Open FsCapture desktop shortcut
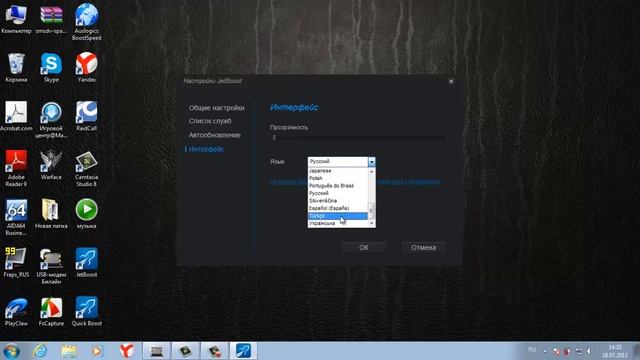The width and height of the screenshot is (640, 360). coord(51,311)
